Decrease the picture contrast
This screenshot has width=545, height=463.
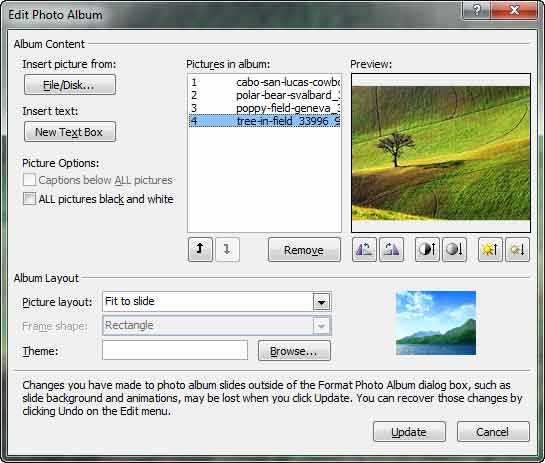click(x=454, y=249)
